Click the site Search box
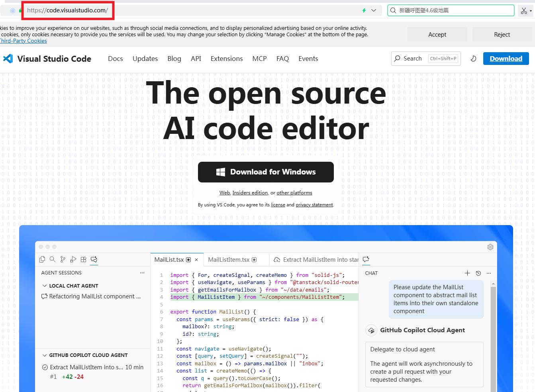535x392 pixels. tap(426, 59)
